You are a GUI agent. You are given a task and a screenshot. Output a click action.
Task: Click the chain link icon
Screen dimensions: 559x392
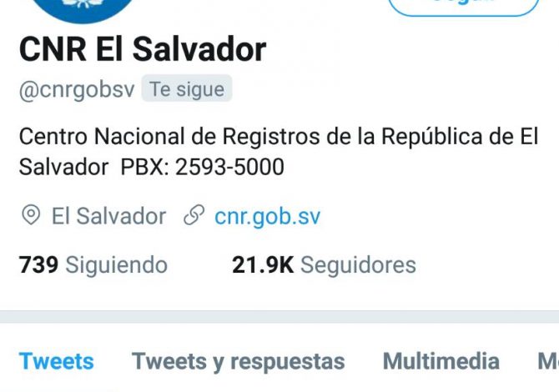click(194, 215)
